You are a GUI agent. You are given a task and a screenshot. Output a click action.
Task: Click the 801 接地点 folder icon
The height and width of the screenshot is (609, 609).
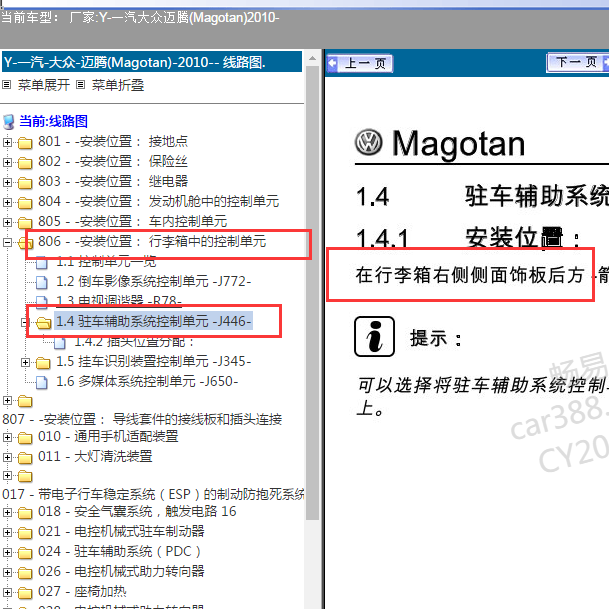[x=25, y=143]
